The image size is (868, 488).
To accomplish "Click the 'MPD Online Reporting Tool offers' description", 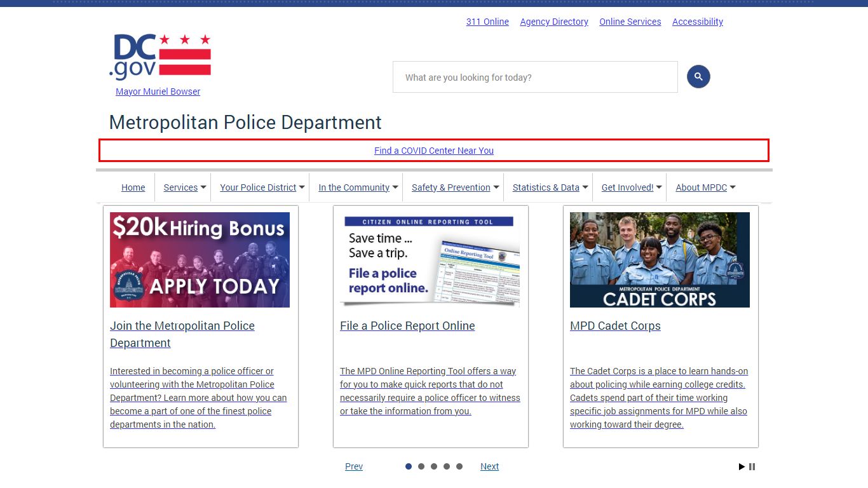I will 430,391.
